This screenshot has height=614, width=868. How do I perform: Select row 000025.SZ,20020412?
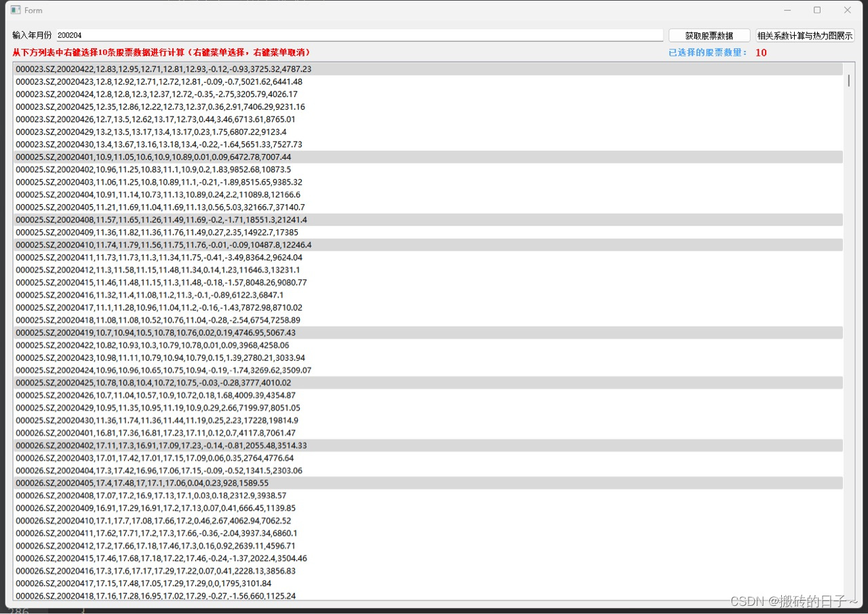(428, 270)
